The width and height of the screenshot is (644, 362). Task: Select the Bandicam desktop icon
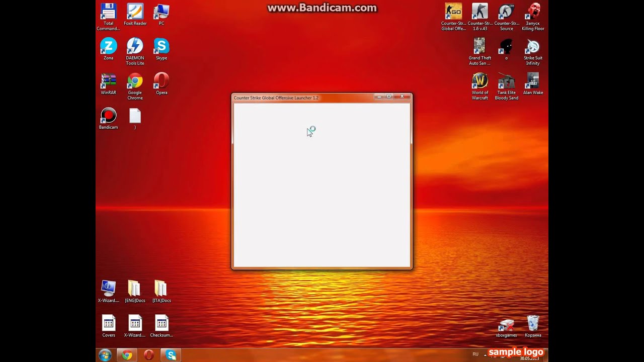108,119
